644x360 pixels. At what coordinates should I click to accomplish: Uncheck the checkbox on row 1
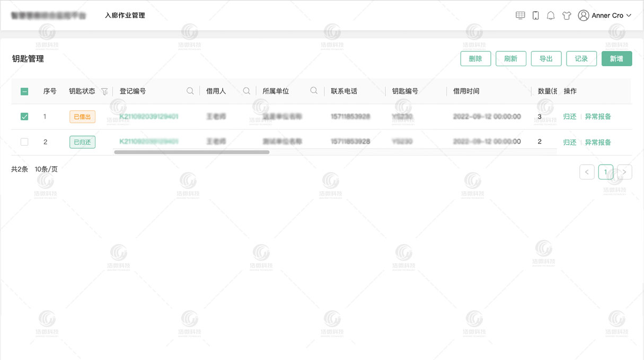click(x=24, y=116)
